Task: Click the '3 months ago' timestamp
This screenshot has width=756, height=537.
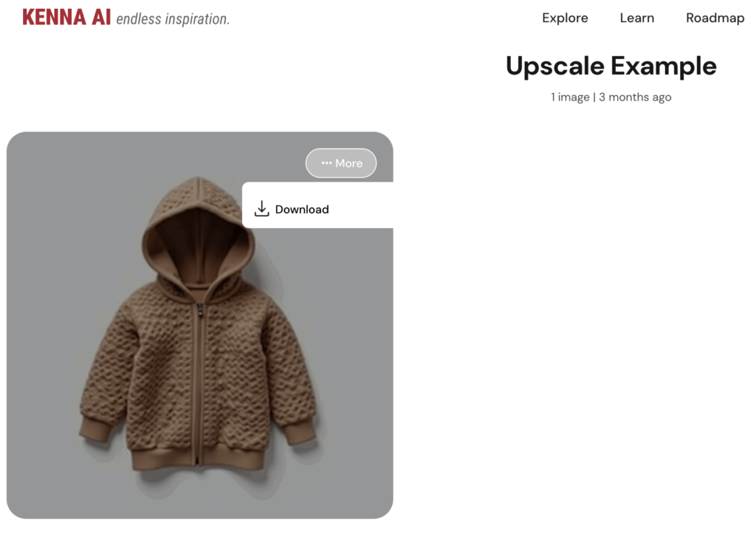Action: pos(635,97)
